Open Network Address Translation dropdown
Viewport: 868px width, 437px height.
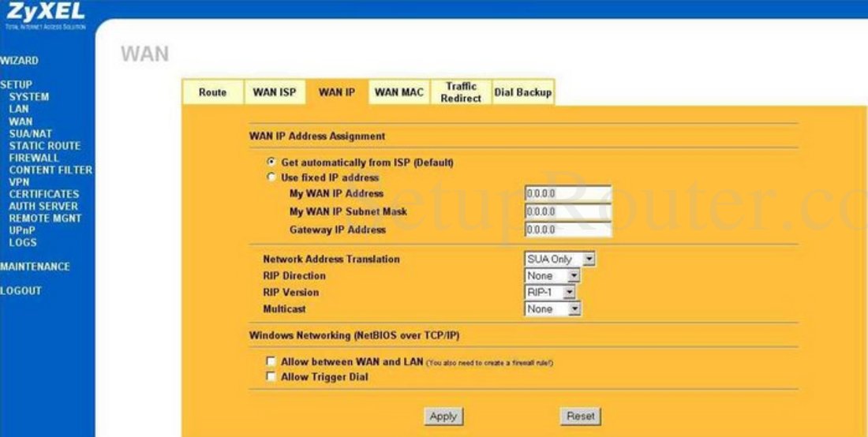pos(560,260)
